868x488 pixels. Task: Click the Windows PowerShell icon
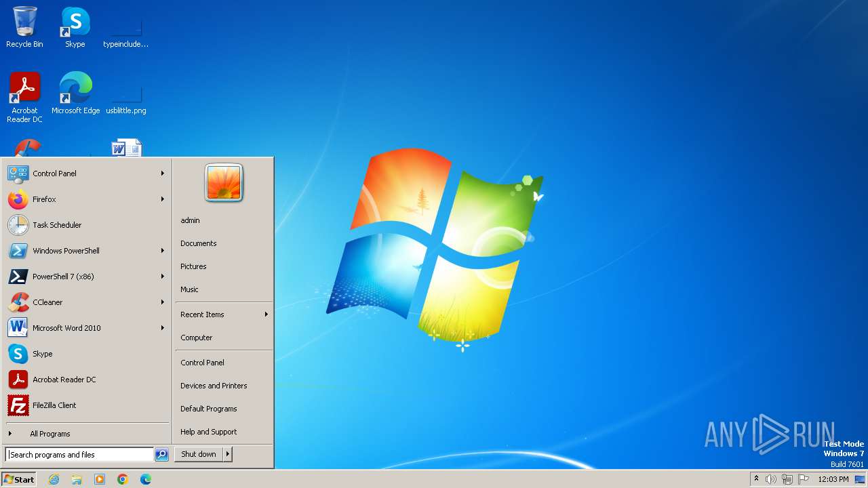pos(18,251)
